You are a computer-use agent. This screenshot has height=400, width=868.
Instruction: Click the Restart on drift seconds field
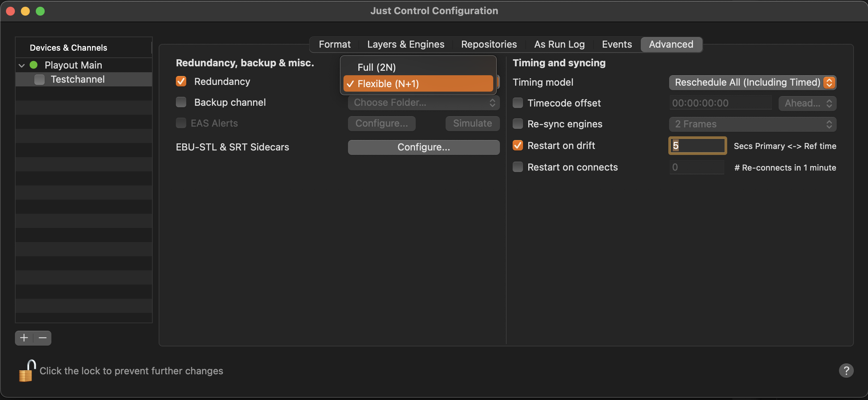[x=697, y=146]
